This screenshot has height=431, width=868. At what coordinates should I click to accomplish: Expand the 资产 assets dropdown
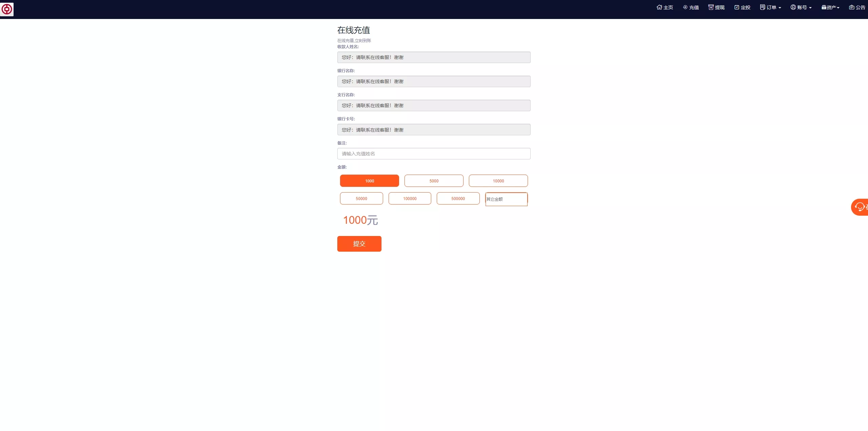[x=830, y=7]
